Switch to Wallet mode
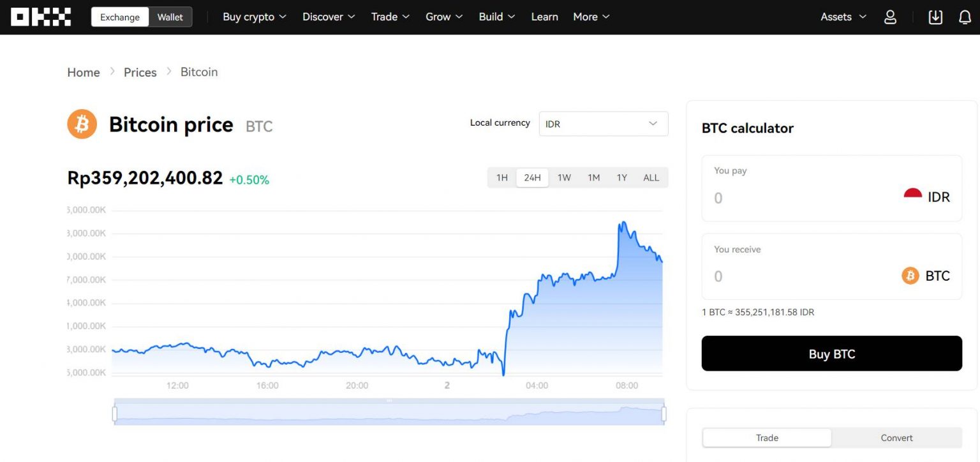980x462 pixels. click(x=169, y=17)
